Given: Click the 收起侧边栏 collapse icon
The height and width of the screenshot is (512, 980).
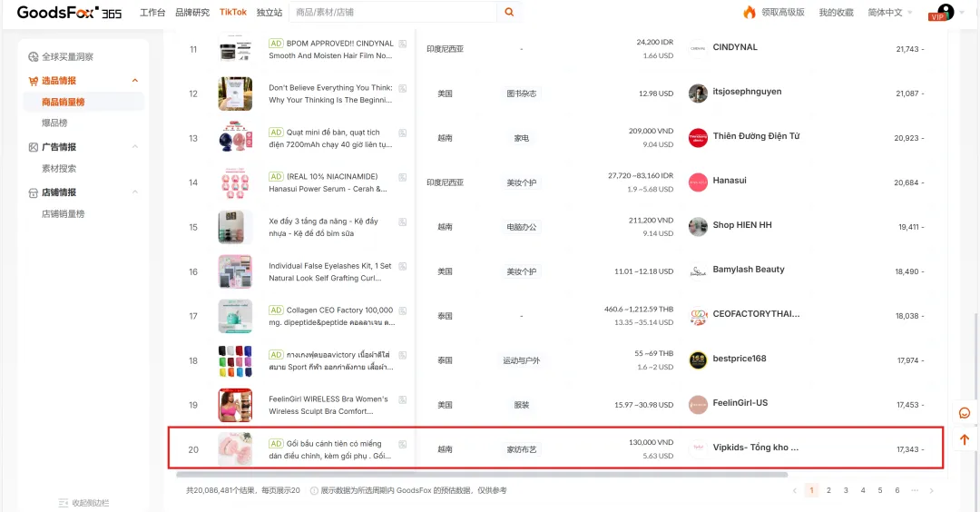Looking at the screenshot, I should click(64, 503).
